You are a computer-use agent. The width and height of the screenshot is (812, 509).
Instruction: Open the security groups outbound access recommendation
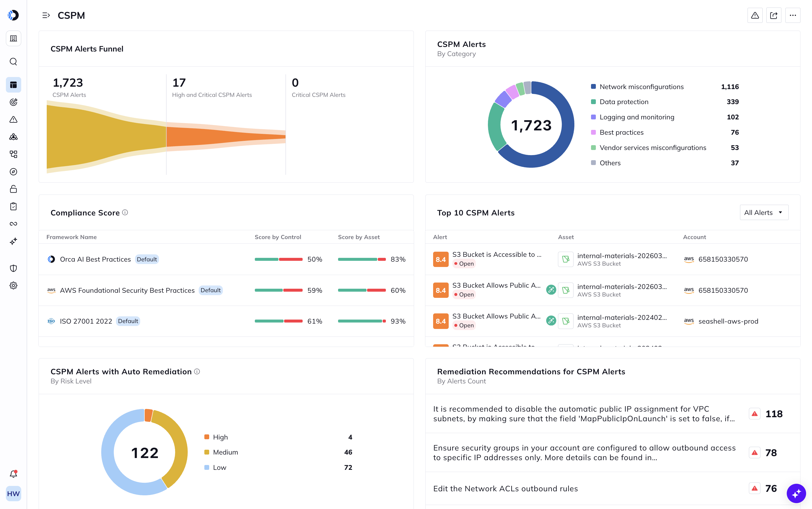pos(612,452)
